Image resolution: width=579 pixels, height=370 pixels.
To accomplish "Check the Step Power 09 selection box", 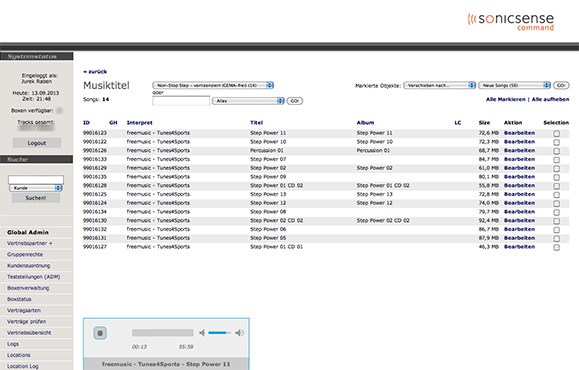I will (x=556, y=177).
